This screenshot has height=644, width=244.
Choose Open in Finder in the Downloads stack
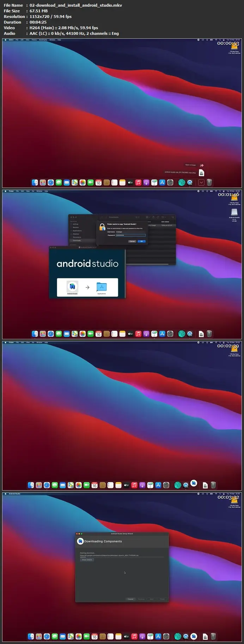(202, 165)
